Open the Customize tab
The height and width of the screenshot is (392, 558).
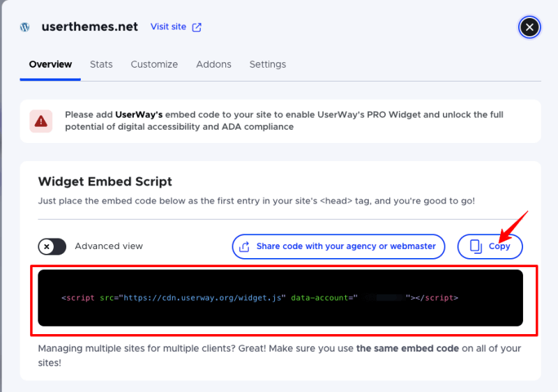pos(154,64)
